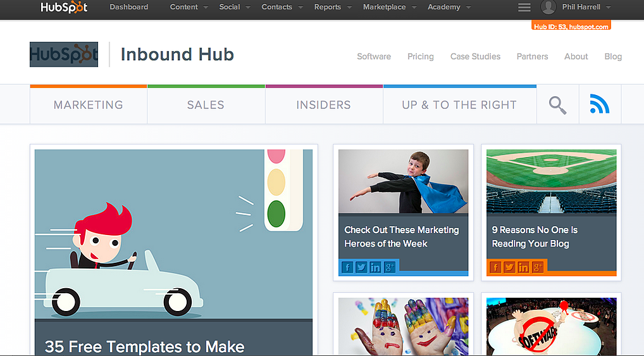Share 9 Reasons post on Facebook
The image size is (644, 356).
coord(495,267)
